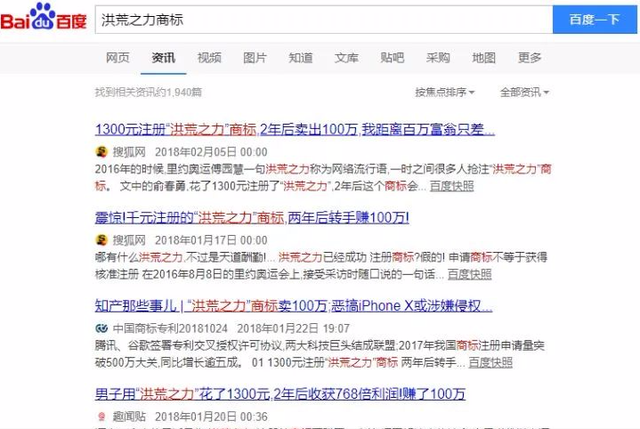
Task: Click the 搜狐网 label of the 震惊 result
Action: 129,240
